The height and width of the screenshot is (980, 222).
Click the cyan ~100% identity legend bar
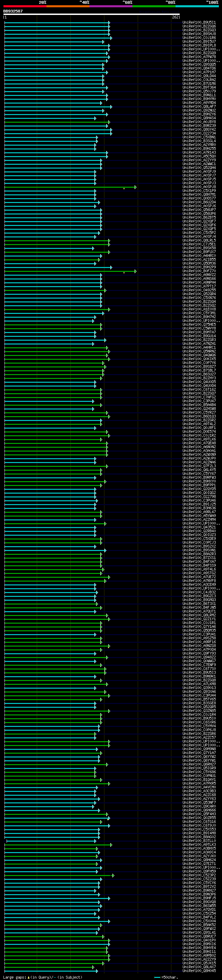click(197, 6)
